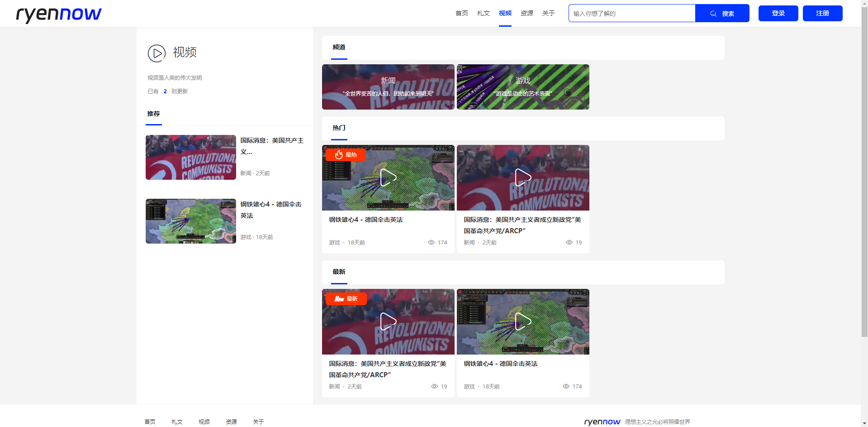
Task: Open 最新 title 国际消息：美国共产主义者成立新政党
Action: [x=388, y=369]
